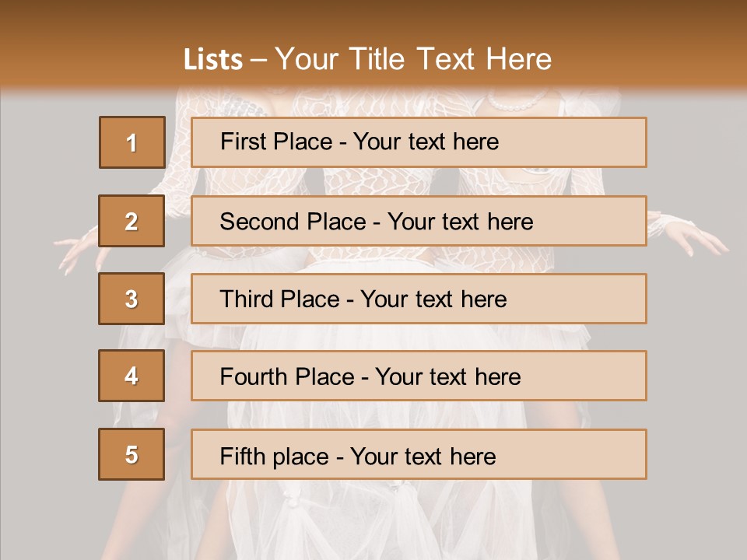Click the word "Fifth" in the last row
This screenshot has height=560, width=747.
[x=242, y=456]
